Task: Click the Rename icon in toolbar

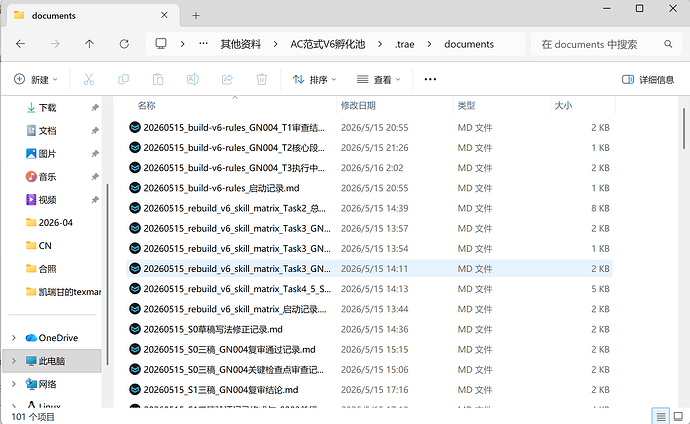Action: 193,80
